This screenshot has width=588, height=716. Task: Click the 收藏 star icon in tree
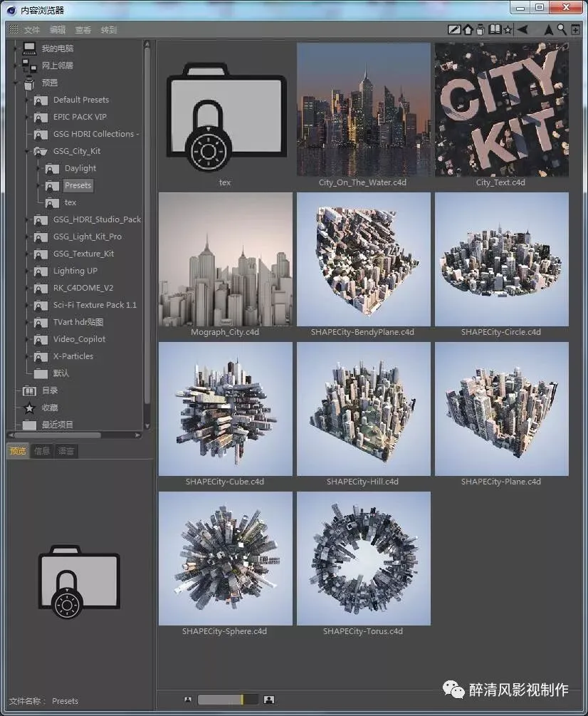[30, 408]
